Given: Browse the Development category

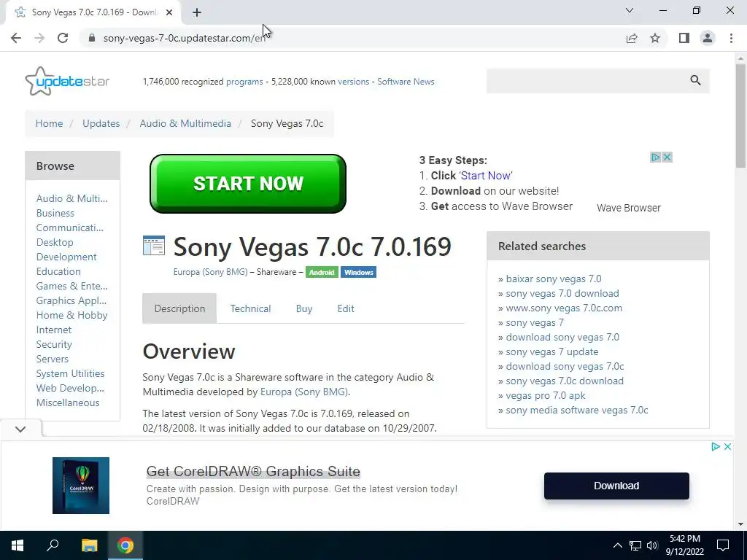Looking at the screenshot, I should click(66, 257).
